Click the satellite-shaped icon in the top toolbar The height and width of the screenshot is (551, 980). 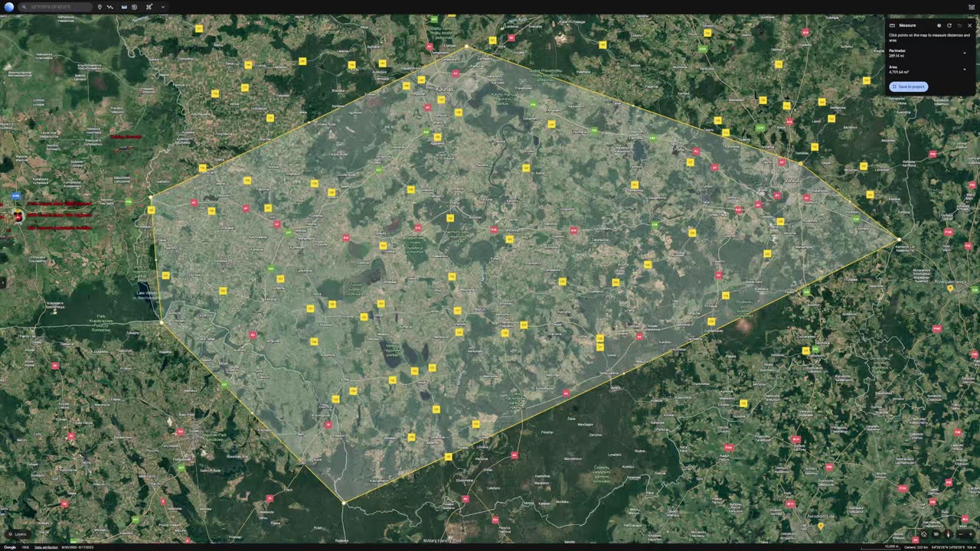click(149, 7)
